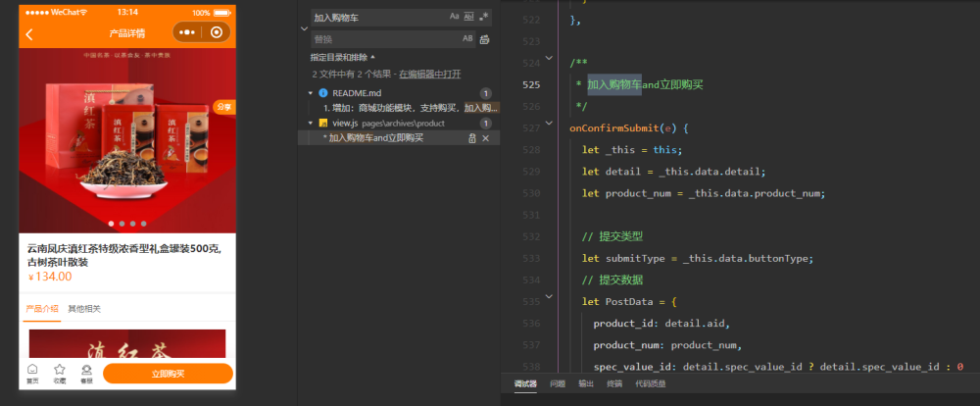The height and width of the screenshot is (406, 980).
Task: Fold the PostData object at line 535
Action: [549, 296]
